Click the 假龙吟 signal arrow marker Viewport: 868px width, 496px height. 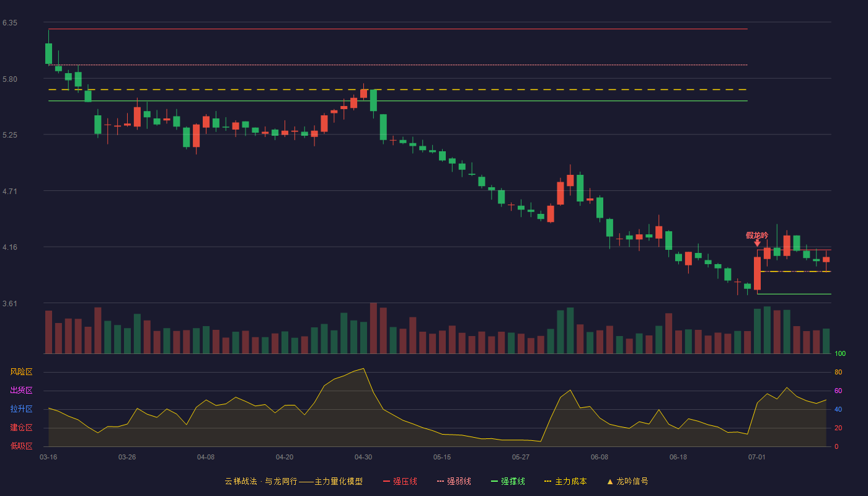[x=757, y=244]
